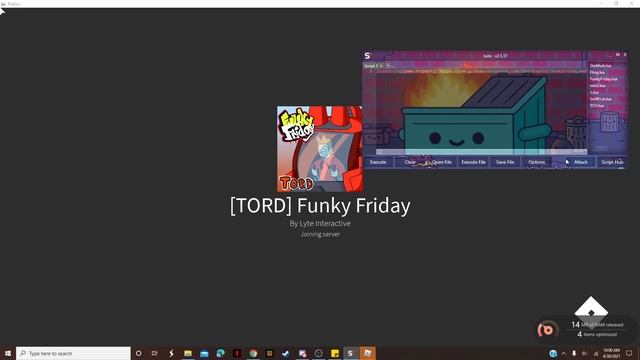
Task: Select the second script list file, below DarkHub
Action: coord(597,72)
